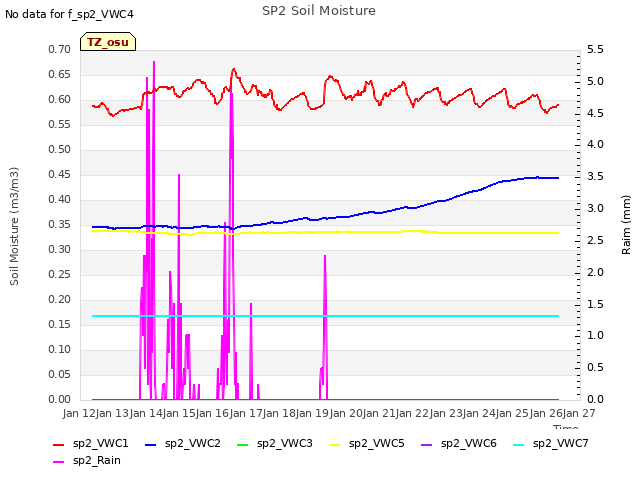The height and width of the screenshot is (480, 640).
Task: Click the Jan 22 x-axis tick label
Action: pyautogui.click(x=413, y=413)
